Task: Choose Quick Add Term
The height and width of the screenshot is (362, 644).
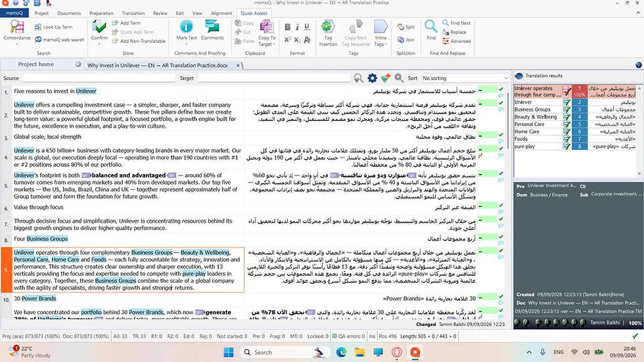Action: (133, 32)
